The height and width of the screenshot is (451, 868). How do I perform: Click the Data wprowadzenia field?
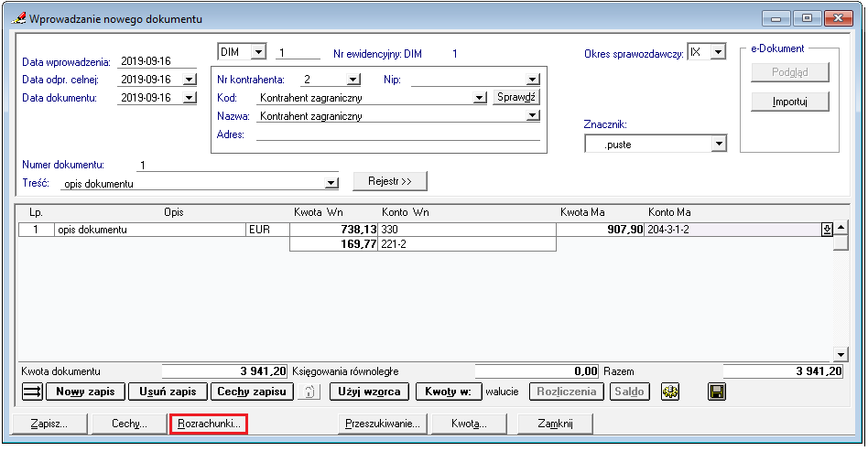[157, 61]
